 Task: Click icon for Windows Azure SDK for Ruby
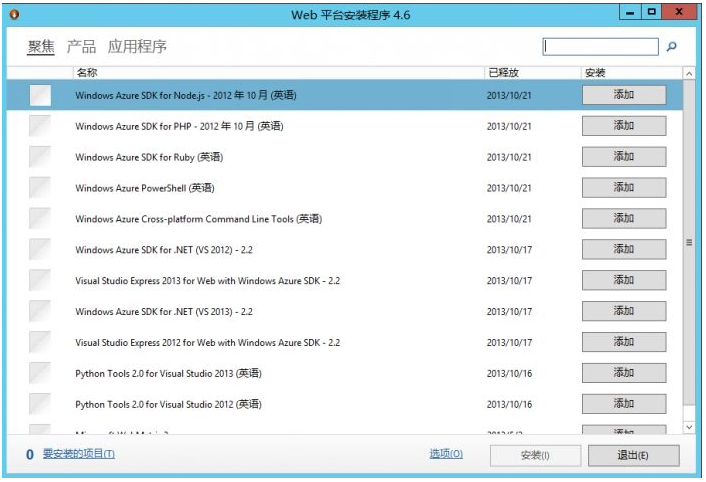point(40,157)
